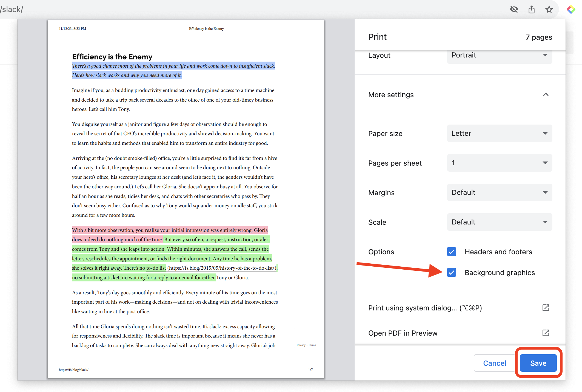Click the 11/13/23, 8:33 PM header timestamp
This screenshot has height=392, width=582.
click(x=72, y=29)
